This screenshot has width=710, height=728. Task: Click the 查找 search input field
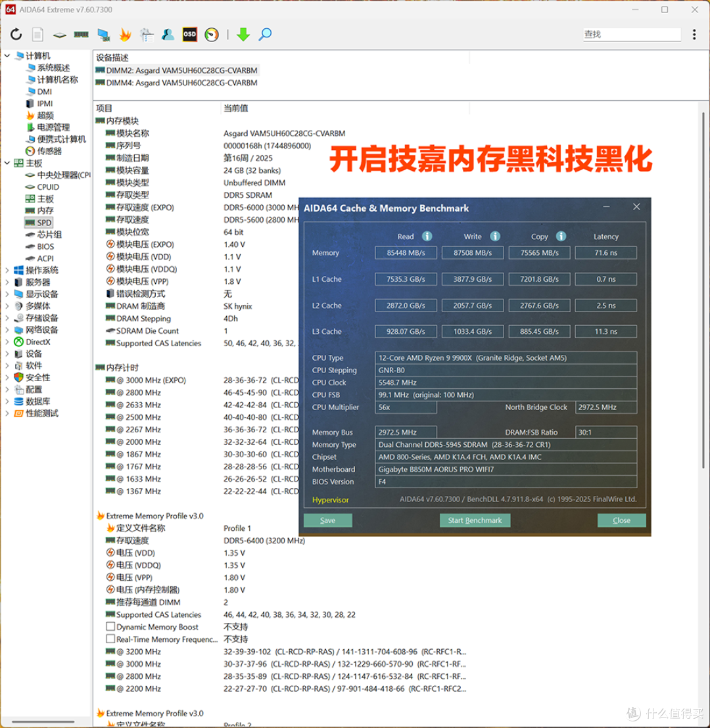pyautogui.click(x=632, y=34)
